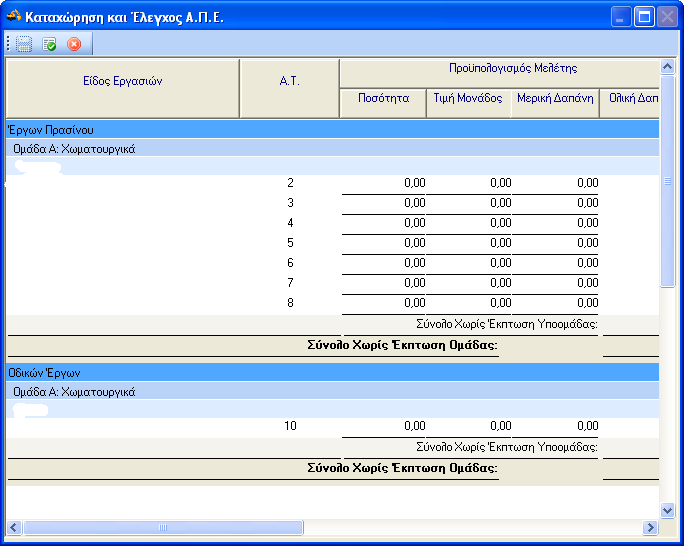
Task: Select the A.T. cell with value 7
Action: pyautogui.click(x=290, y=283)
